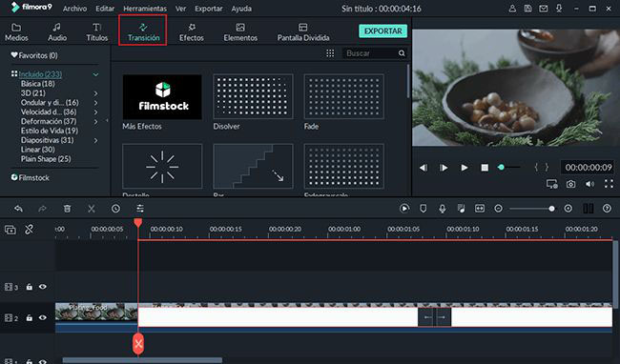The image size is (620, 364).
Task: Enter fullscreen preview mode
Action: pyautogui.click(x=609, y=184)
